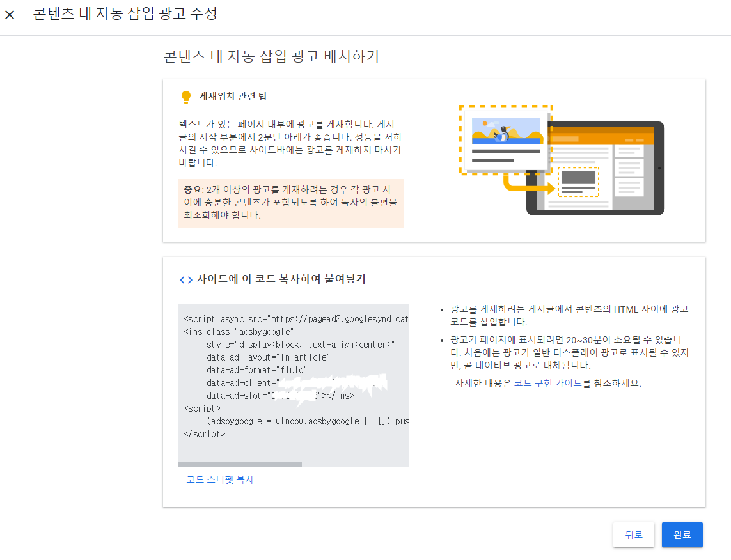Click the script async src code line
731x560 pixels.
(x=296, y=318)
